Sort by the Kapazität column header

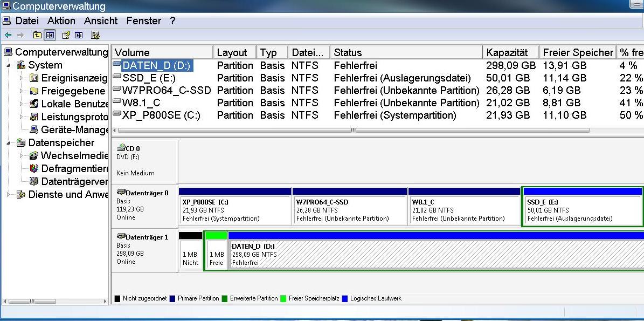(510, 53)
